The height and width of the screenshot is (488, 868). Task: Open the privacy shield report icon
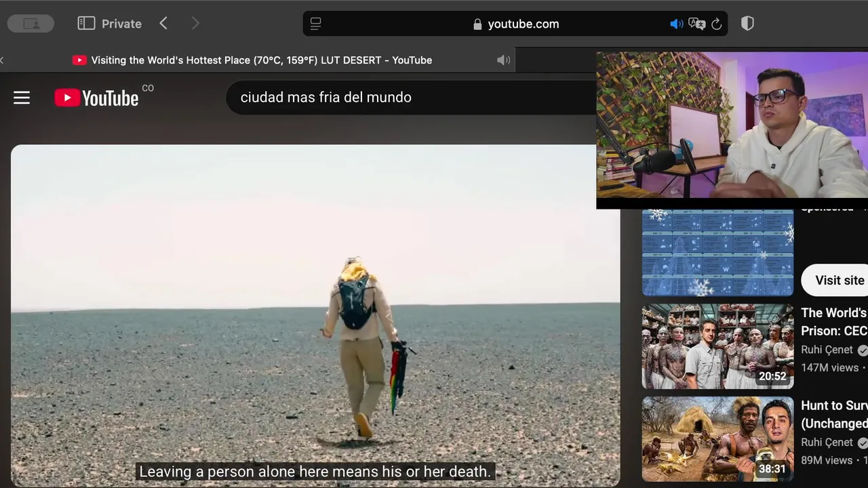coord(747,24)
